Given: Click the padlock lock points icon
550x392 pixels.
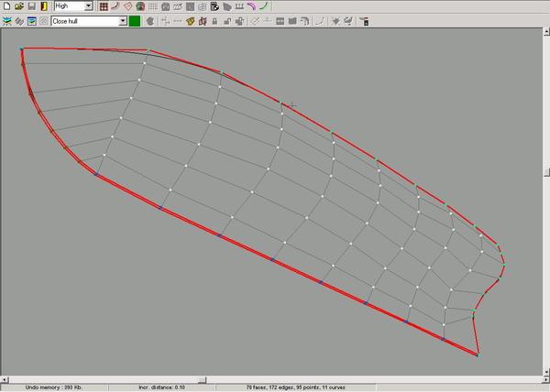Looking at the screenshot, I should (x=214, y=19).
